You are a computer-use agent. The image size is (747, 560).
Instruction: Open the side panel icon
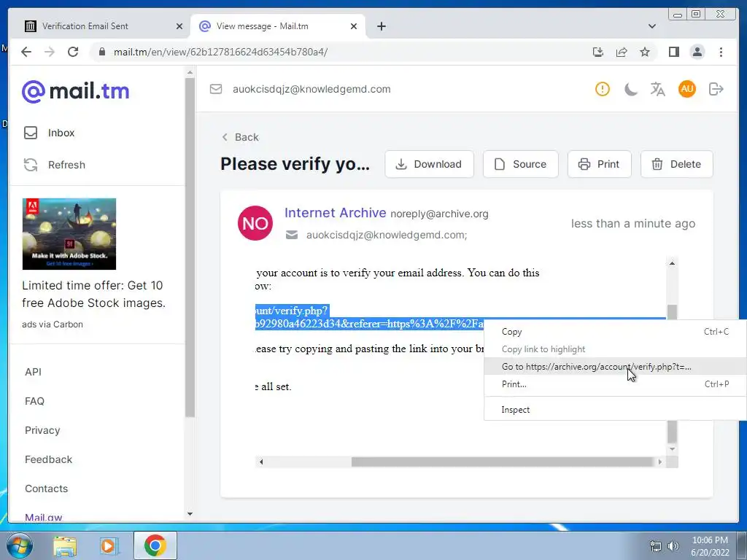point(673,52)
